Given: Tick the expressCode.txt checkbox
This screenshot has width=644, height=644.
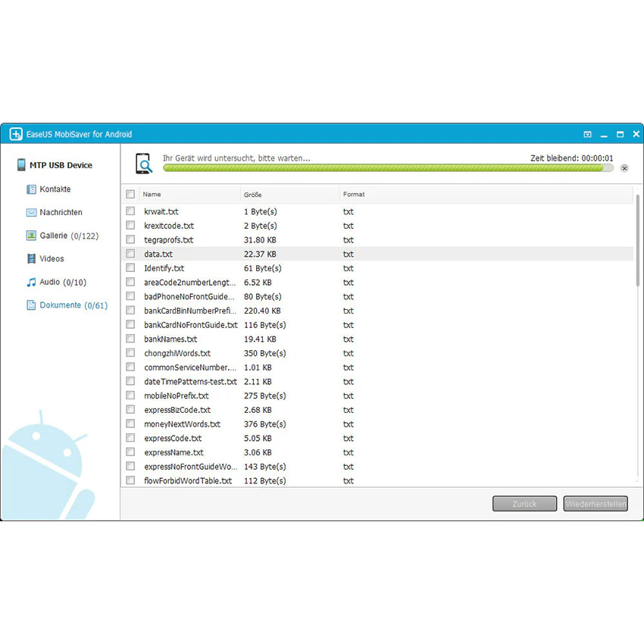Looking at the screenshot, I should click(130, 438).
